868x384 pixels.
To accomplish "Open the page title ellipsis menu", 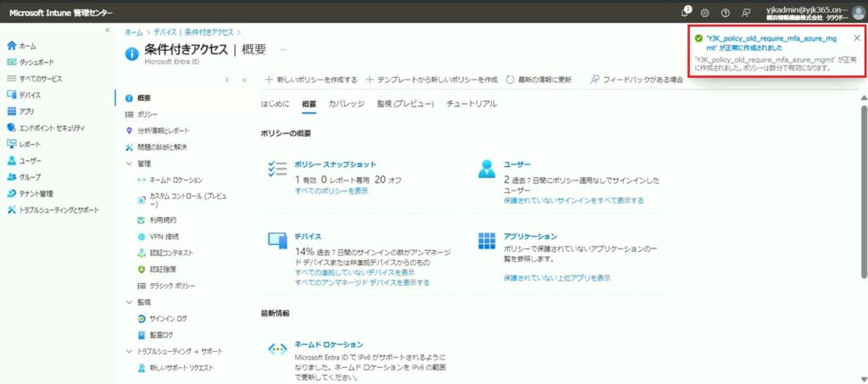I will pyautogui.click(x=283, y=50).
